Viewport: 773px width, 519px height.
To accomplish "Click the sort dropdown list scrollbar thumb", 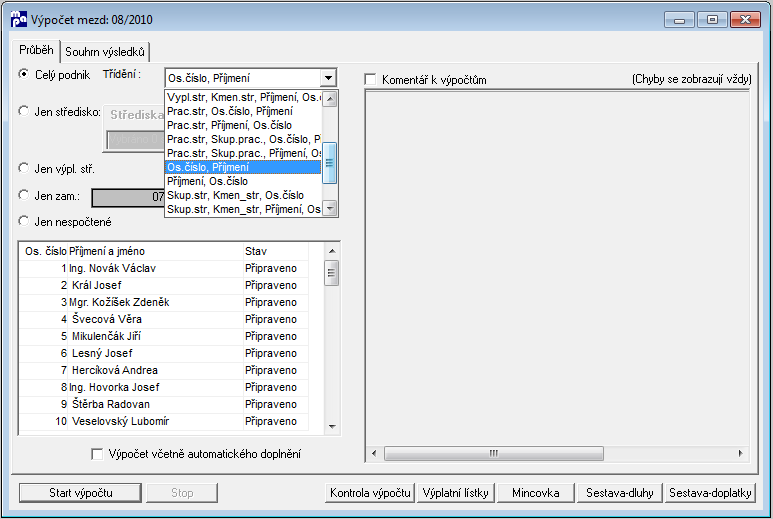I will (329, 163).
